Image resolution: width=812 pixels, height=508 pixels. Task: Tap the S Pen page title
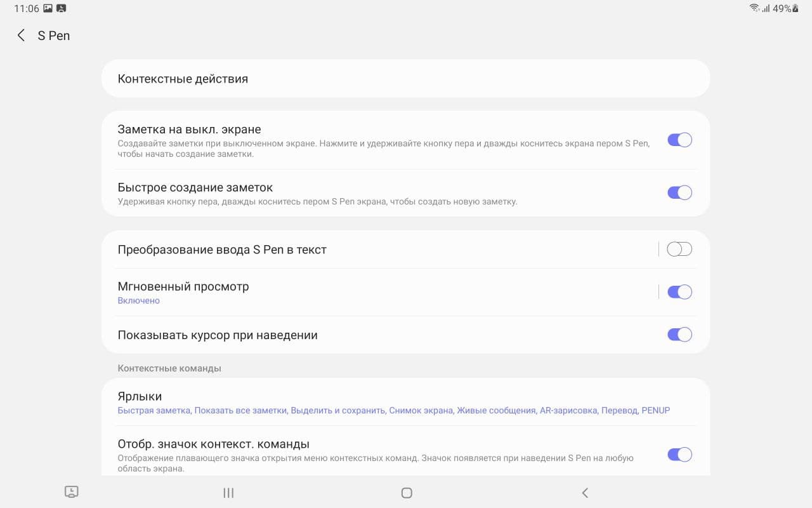[54, 36]
